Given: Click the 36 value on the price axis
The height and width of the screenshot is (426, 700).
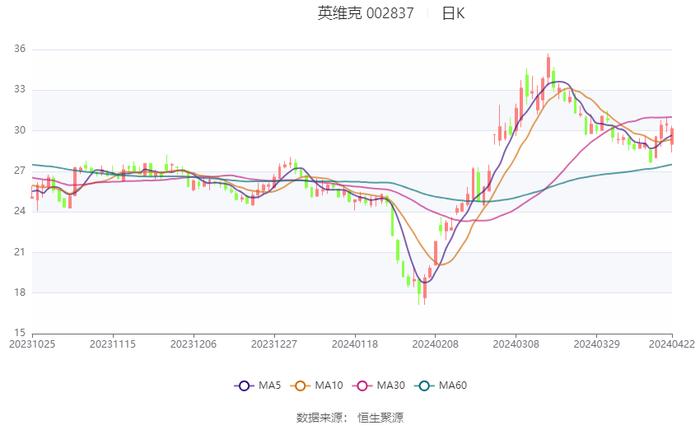Looking at the screenshot, I should click(20, 49).
